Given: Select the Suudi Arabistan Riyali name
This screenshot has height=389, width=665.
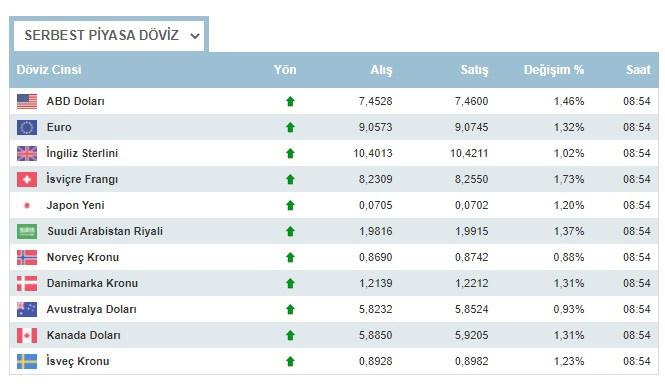Looking at the screenshot, I should [x=105, y=231].
